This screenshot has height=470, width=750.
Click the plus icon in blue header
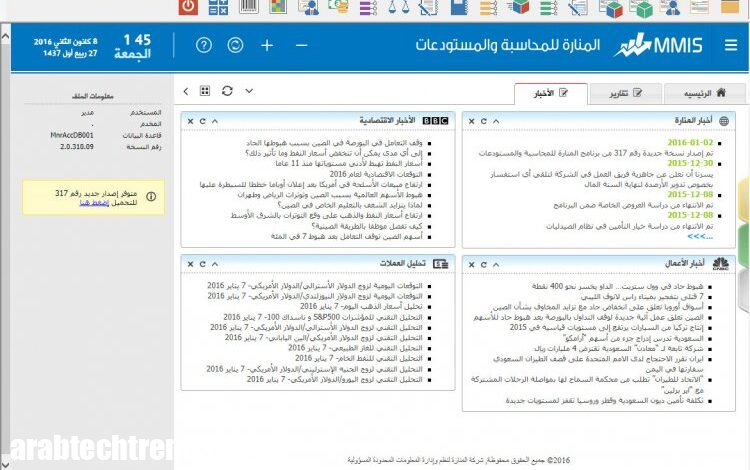(267, 45)
